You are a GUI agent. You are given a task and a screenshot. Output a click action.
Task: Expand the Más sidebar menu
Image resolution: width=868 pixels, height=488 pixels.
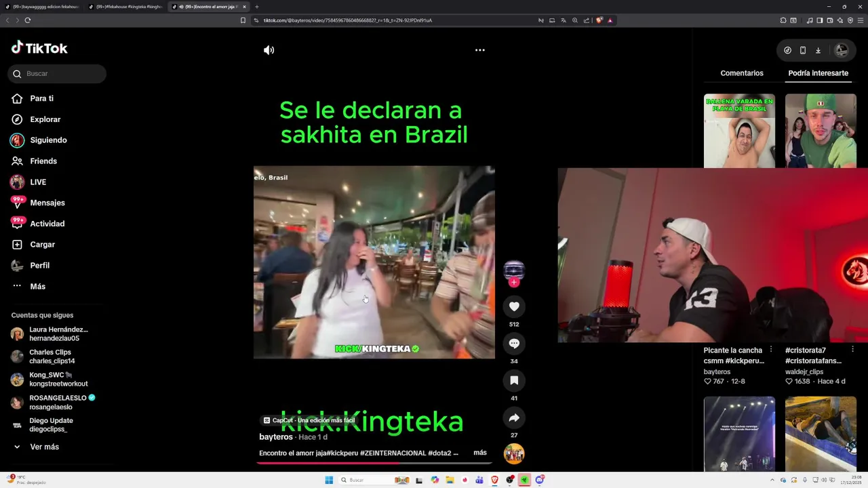[x=37, y=287]
